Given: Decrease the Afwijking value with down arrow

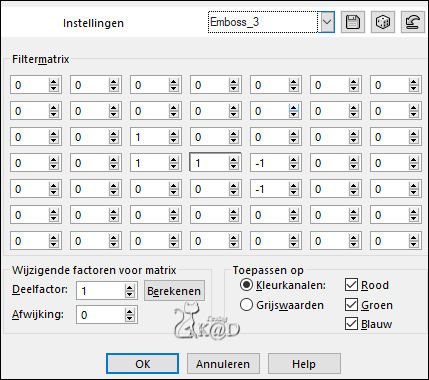Looking at the screenshot, I should coord(130,319).
